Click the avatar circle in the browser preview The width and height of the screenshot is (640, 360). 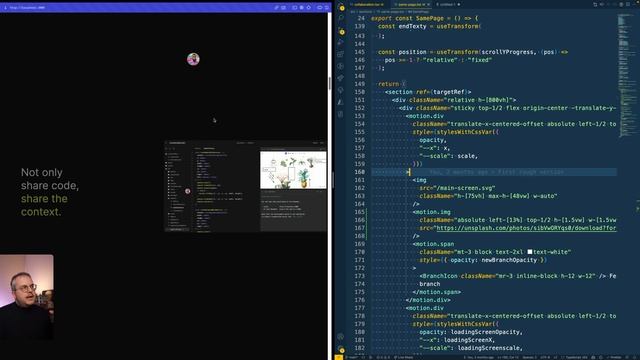(193, 59)
